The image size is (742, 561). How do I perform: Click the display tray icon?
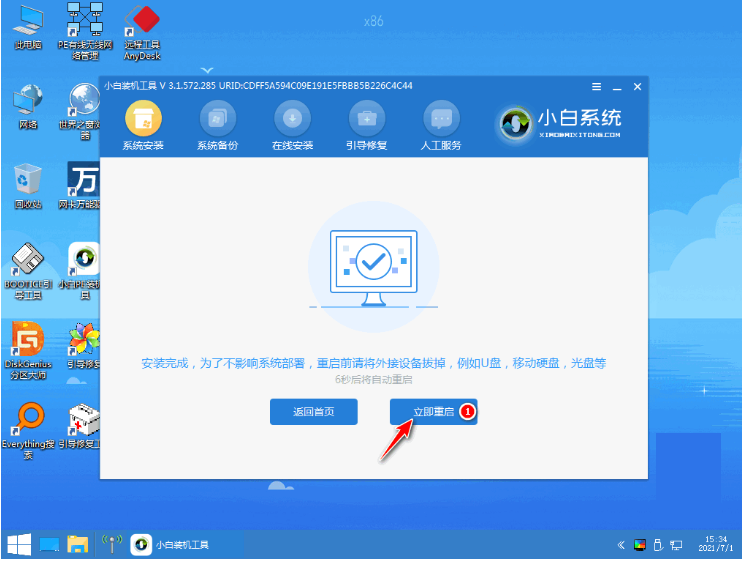point(640,545)
